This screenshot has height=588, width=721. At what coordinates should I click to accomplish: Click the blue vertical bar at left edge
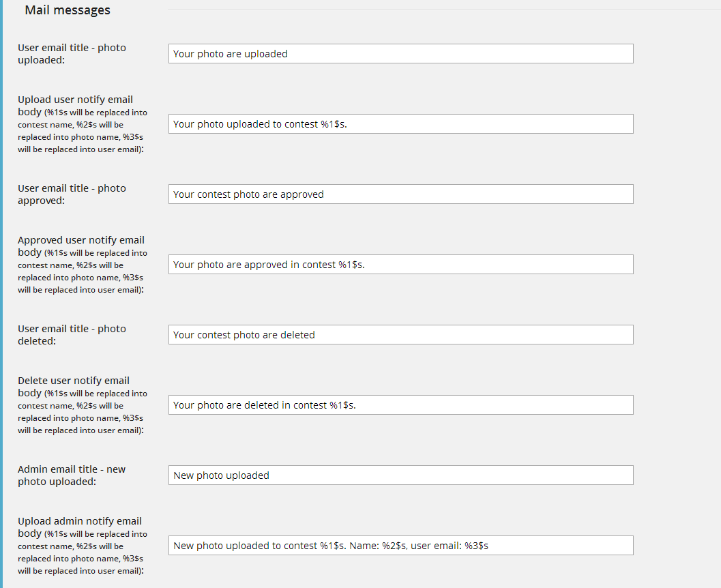click(1, 294)
